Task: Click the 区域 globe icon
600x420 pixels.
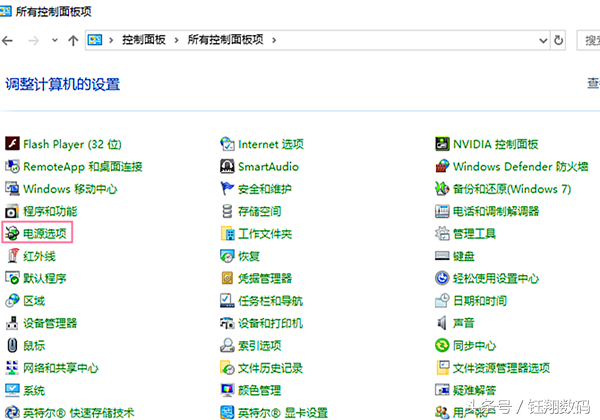Action: [12, 301]
